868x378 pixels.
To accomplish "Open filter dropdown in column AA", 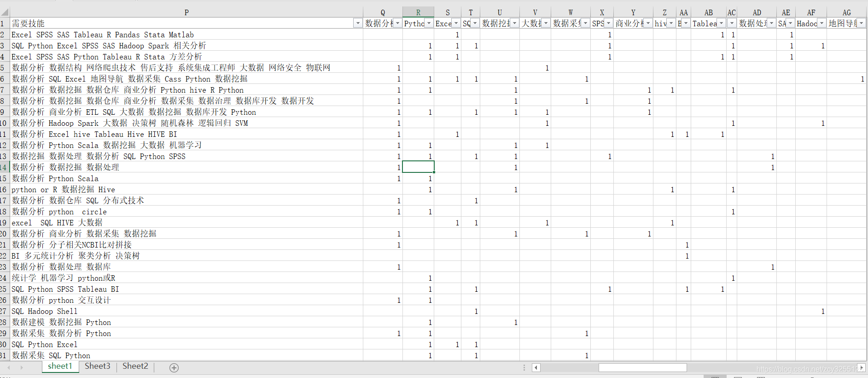I will pos(686,23).
